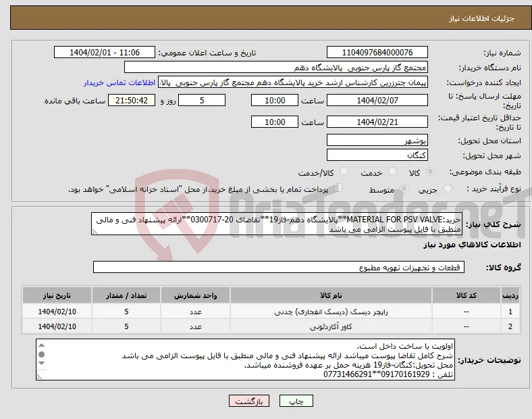The width and height of the screenshot is (532, 419).
Task: Click row 1 unit cell عدد
Action: tap(195, 312)
